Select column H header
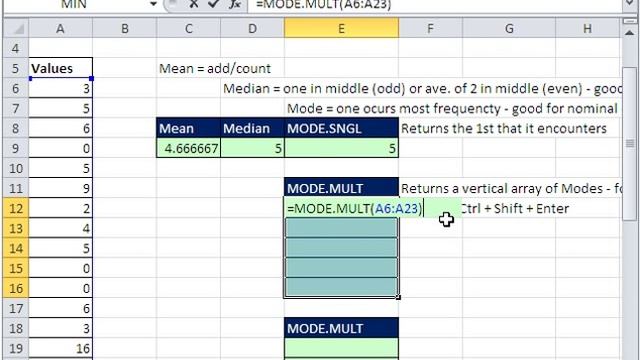Screen dimensions: 640x360 point(587,29)
